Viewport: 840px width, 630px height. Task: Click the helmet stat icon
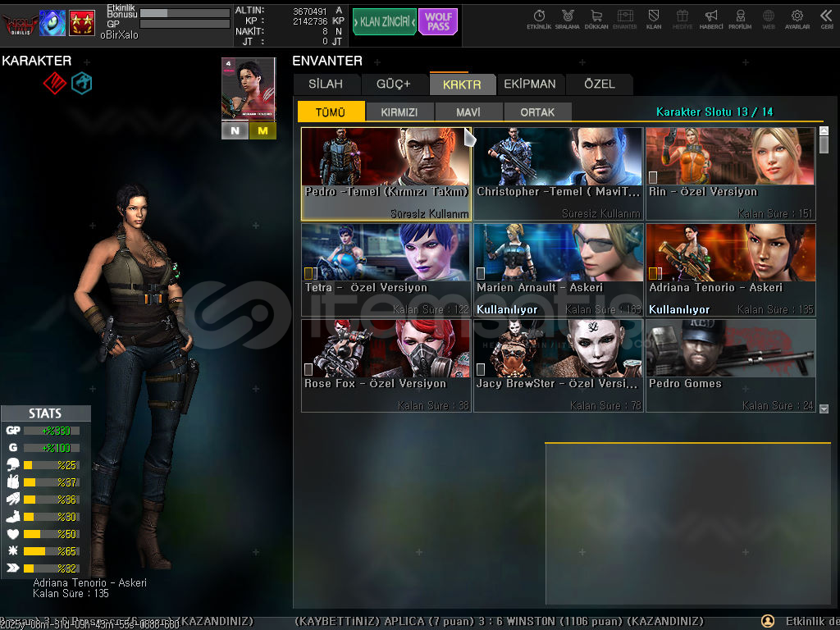tap(13, 465)
